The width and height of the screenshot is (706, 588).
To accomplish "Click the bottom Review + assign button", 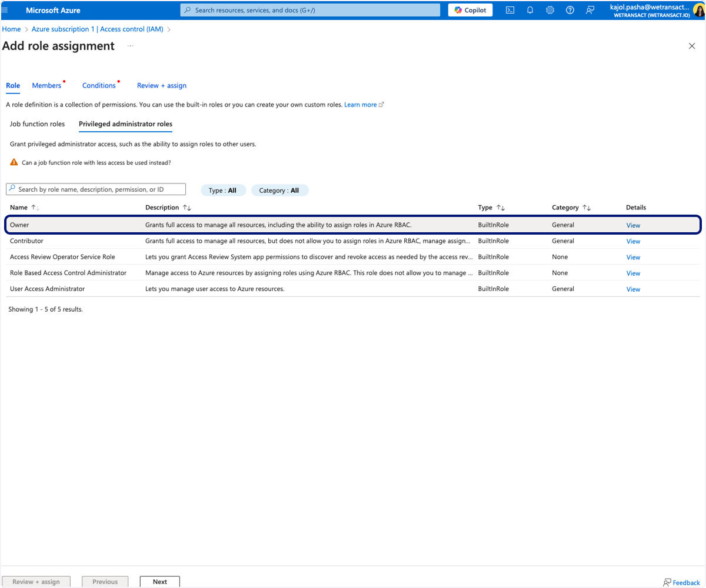I will [x=36, y=582].
